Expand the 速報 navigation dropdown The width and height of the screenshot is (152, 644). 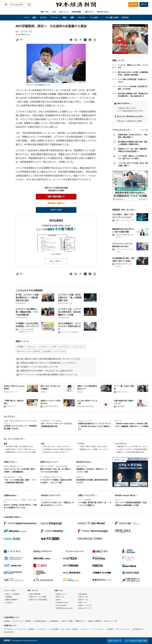coord(35,17)
